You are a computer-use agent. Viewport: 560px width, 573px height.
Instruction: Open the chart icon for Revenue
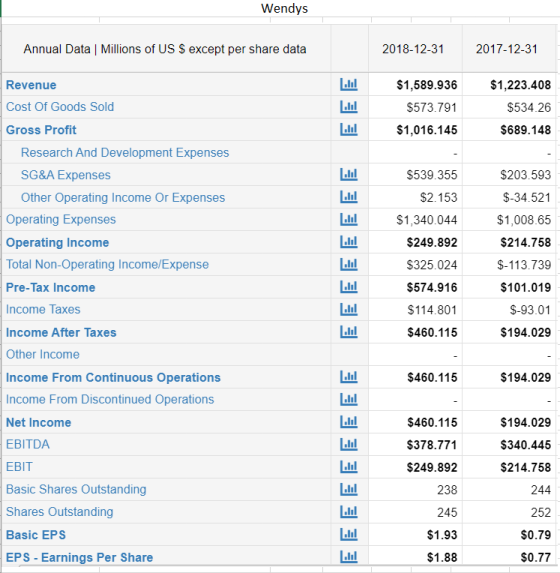pos(349,84)
